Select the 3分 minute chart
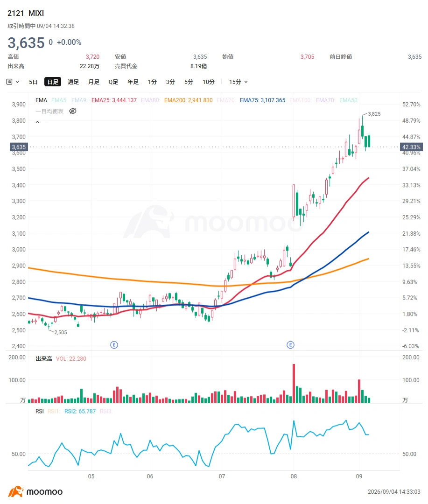The width and height of the screenshot is (428, 504). click(x=170, y=82)
